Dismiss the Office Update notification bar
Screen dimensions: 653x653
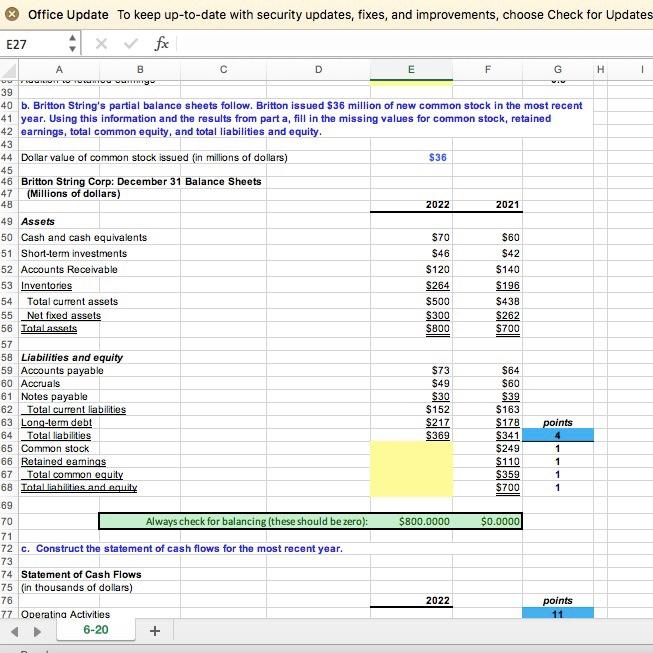pyautogui.click(x=11, y=15)
